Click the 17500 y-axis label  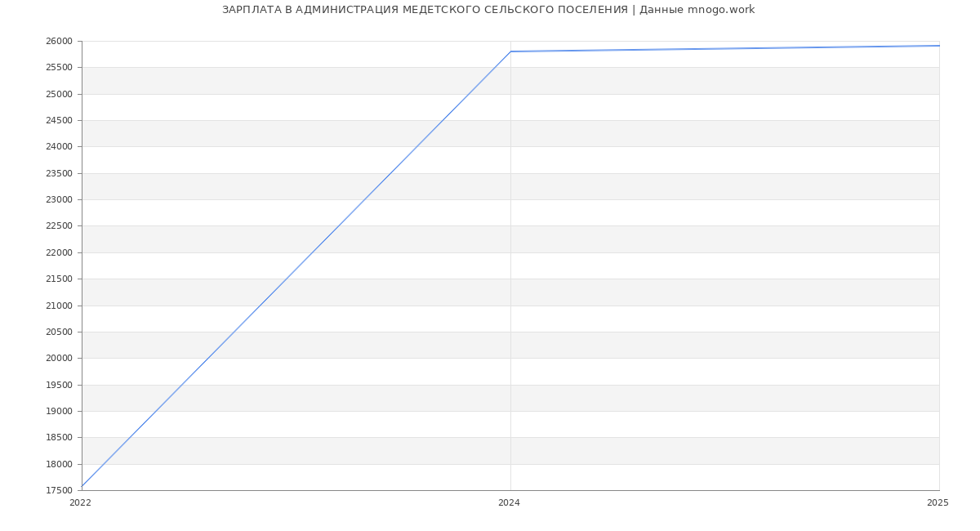60,490
